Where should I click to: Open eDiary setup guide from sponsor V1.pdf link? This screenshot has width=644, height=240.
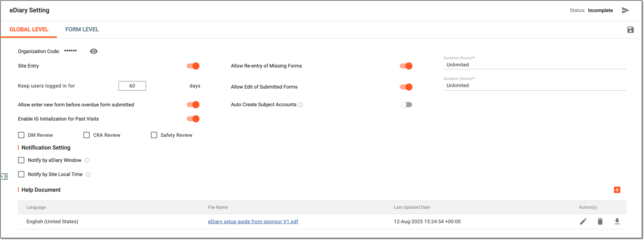click(253, 222)
